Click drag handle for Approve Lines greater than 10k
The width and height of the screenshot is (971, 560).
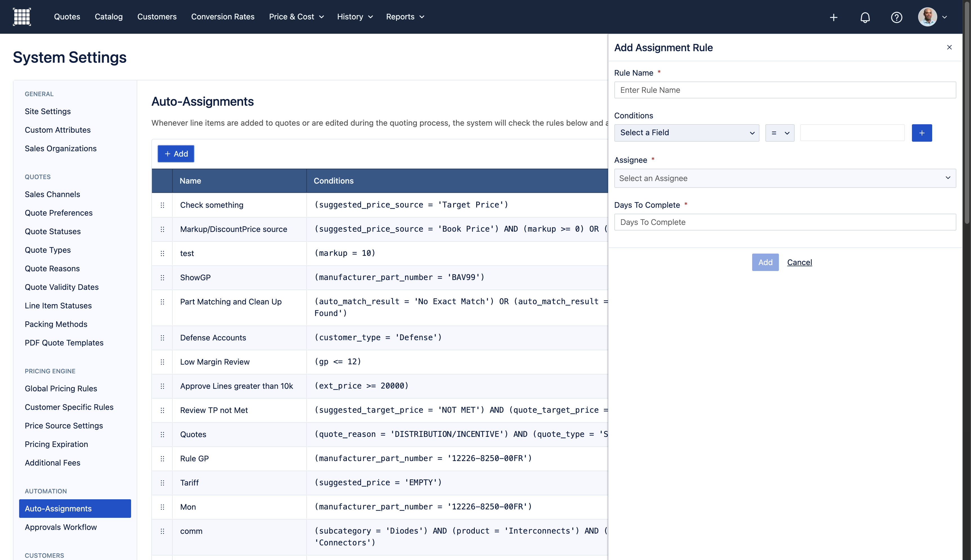coord(162,386)
